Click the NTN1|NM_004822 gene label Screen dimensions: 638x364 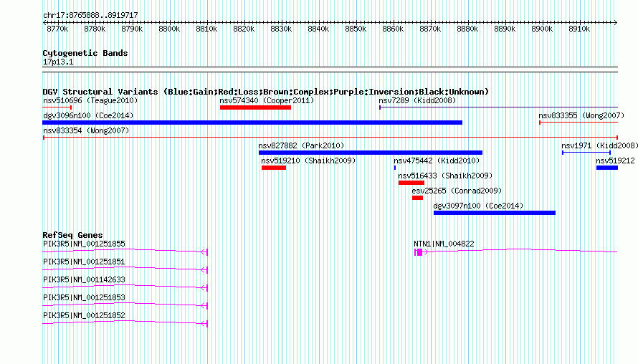(444, 244)
